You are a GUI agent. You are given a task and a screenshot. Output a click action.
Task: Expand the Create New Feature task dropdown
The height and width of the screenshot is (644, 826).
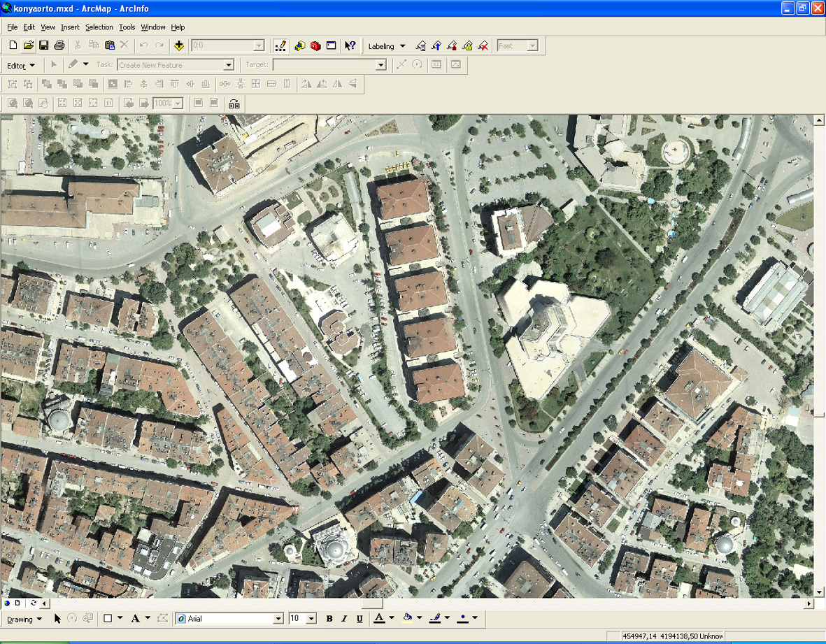click(x=229, y=65)
